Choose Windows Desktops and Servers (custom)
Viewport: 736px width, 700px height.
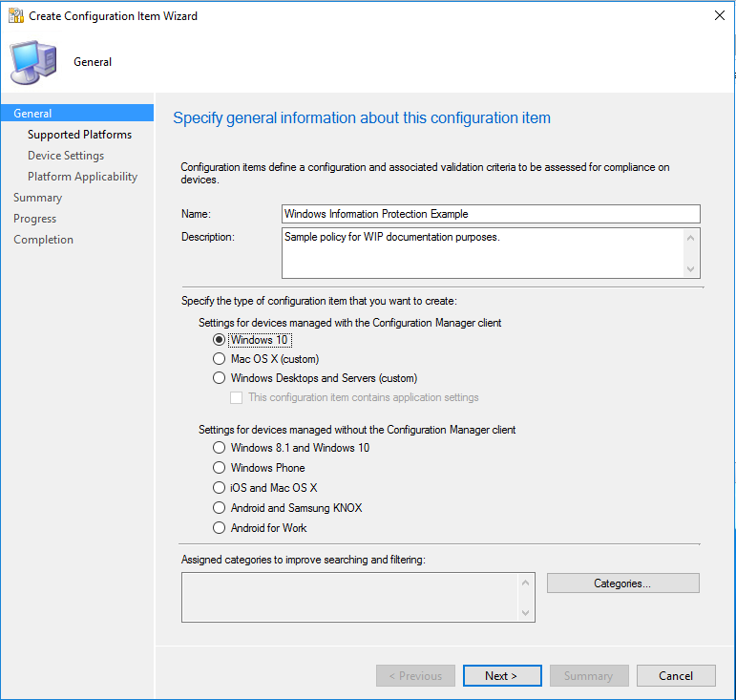(220, 378)
